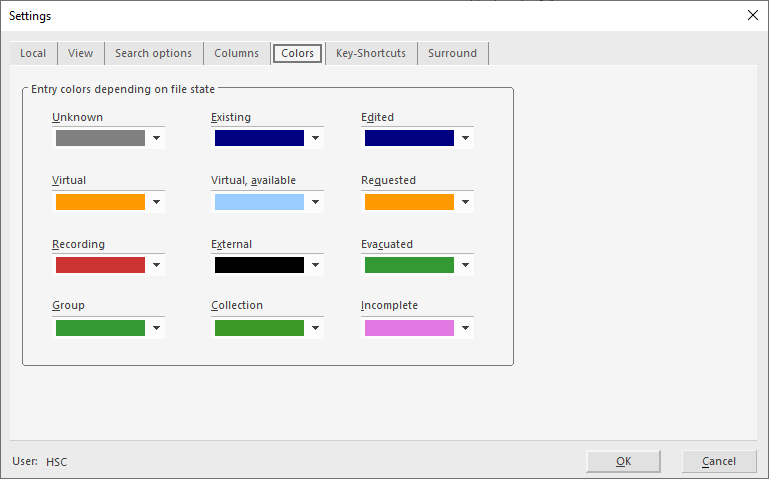
Task: Click the black External color swatch
Action: click(259, 265)
